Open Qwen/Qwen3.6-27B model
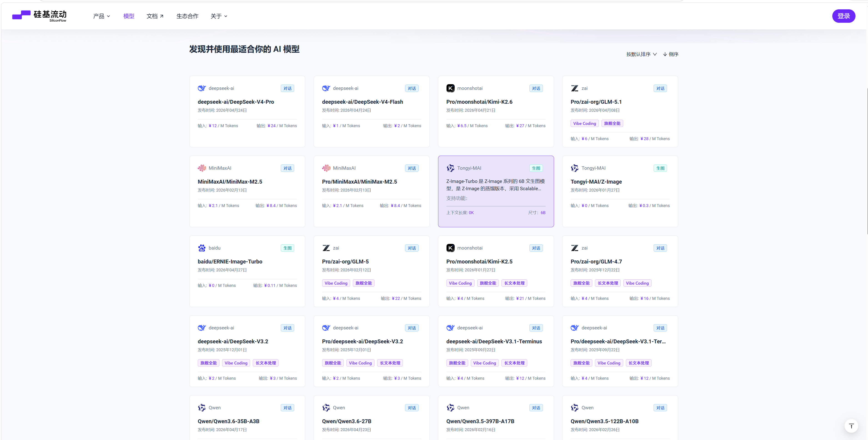Screen dimensions: 868x440 pyautogui.click(x=346, y=421)
